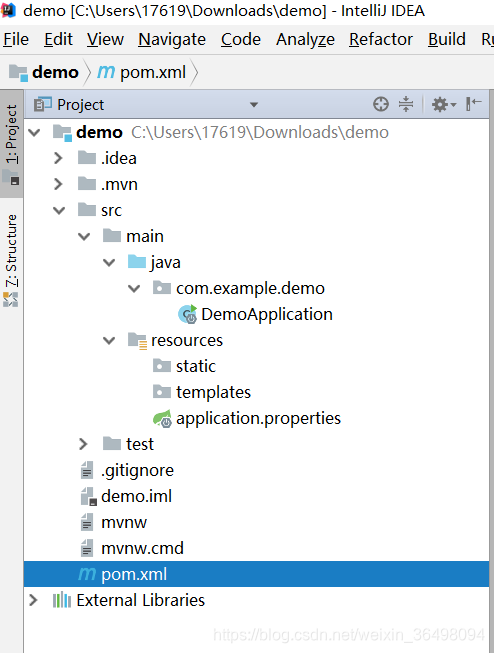Collapse the com.example.demo package
Viewport: 494px width, 653px height.
point(134,289)
